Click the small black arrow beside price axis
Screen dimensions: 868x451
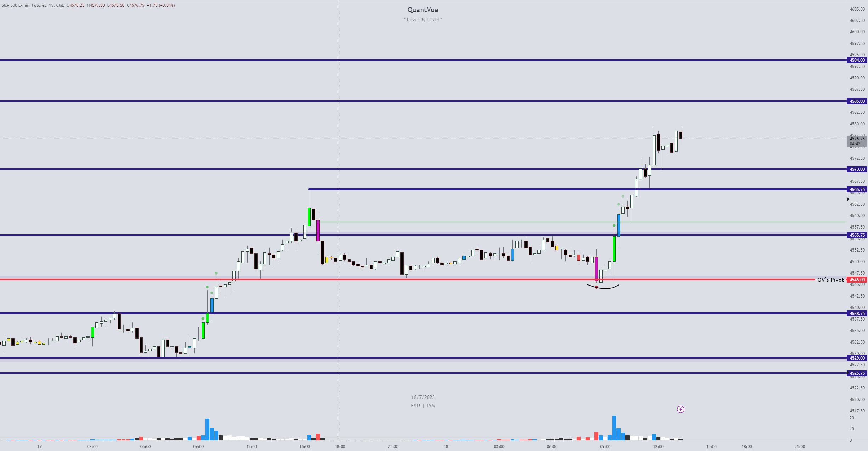pyautogui.click(x=848, y=199)
